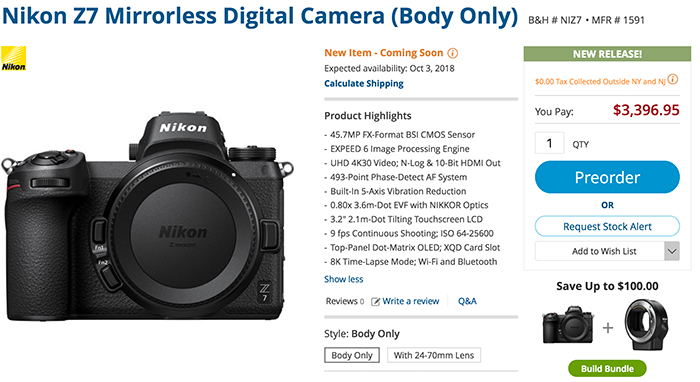Open the Coming Soon info icon
The height and width of the screenshot is (382, 700).
tap(453, 53)
